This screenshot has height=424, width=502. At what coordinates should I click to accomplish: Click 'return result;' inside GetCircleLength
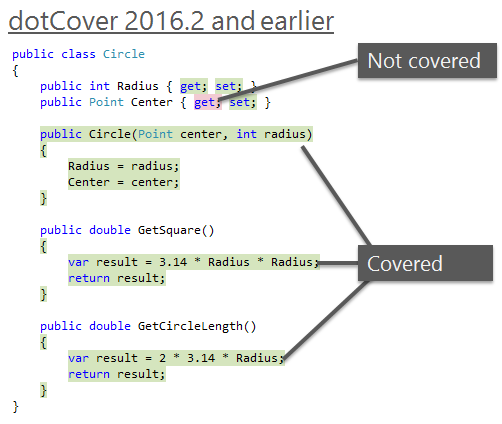(117, 374)
